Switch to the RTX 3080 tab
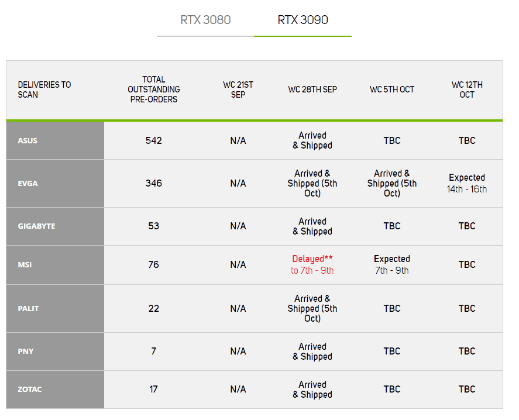 (205, 20)
